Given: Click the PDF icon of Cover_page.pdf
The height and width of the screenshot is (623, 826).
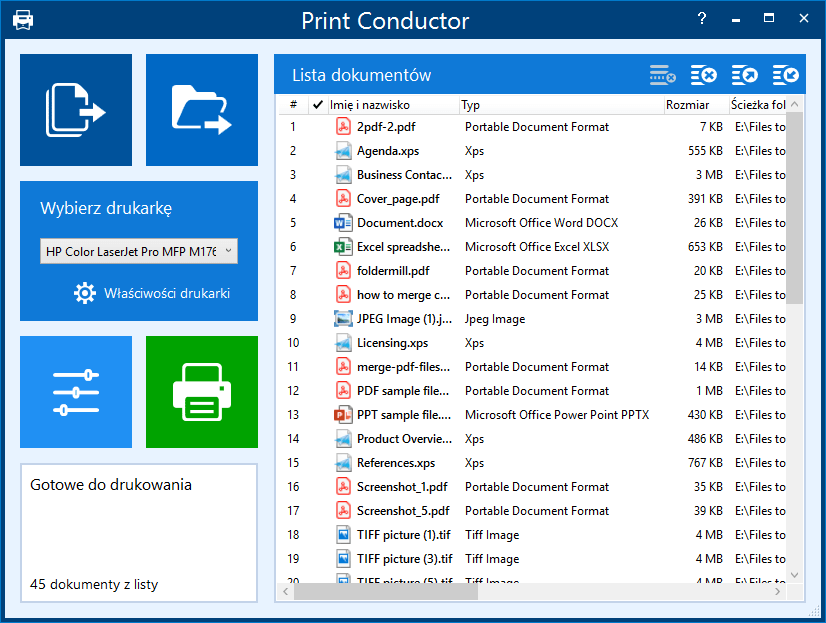Looking at the screenshot, I should coord(343,199).
